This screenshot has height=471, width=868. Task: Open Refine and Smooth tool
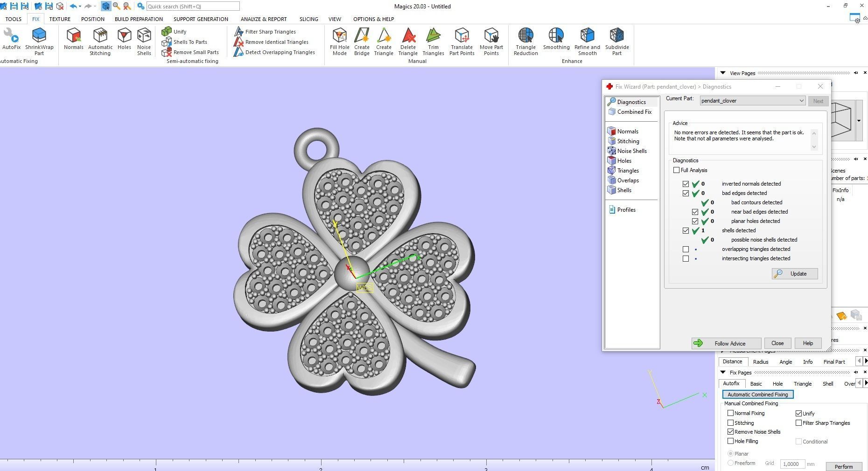click(x=588, y=42)
